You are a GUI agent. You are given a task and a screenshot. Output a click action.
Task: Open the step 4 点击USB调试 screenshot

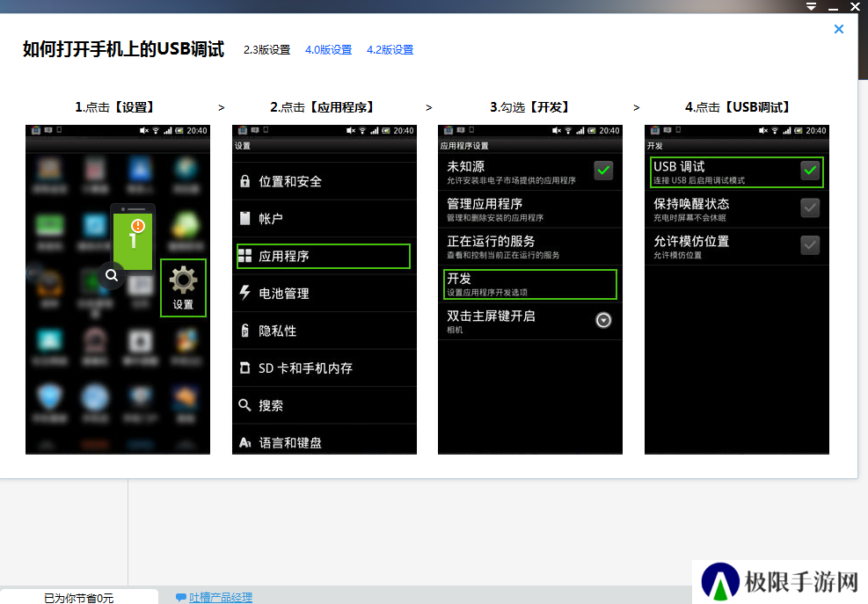pyautogui.click(x=737, y=289)
